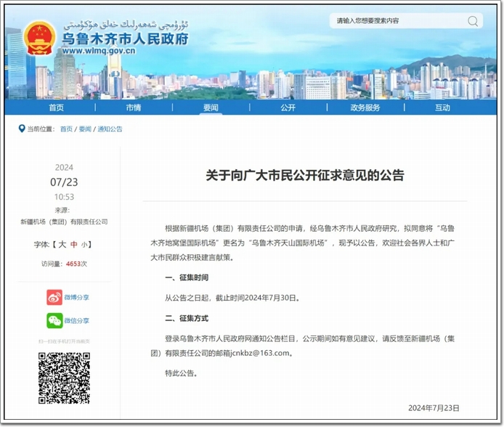
Task: Open the 互动 navigation tab
Action: 442,107
